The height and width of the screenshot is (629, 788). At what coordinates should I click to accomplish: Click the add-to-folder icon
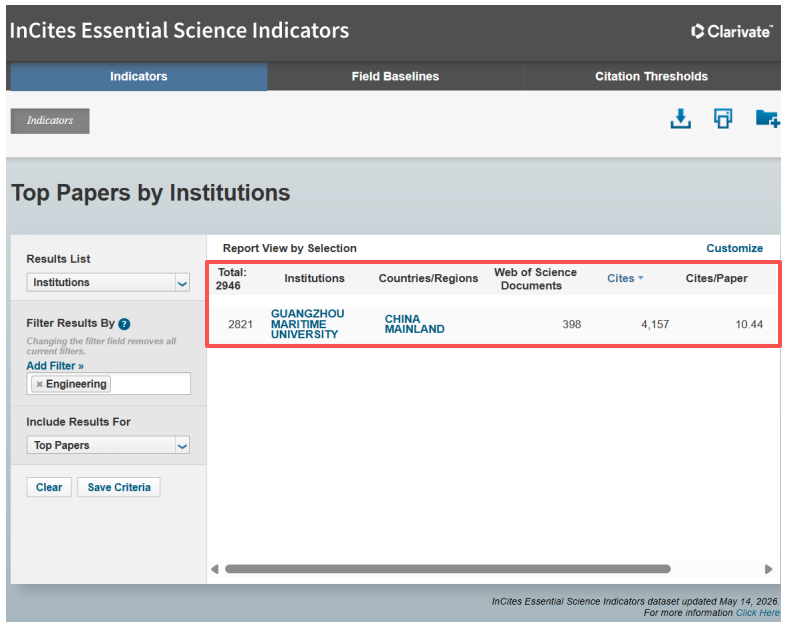click(x=767, y=119)
